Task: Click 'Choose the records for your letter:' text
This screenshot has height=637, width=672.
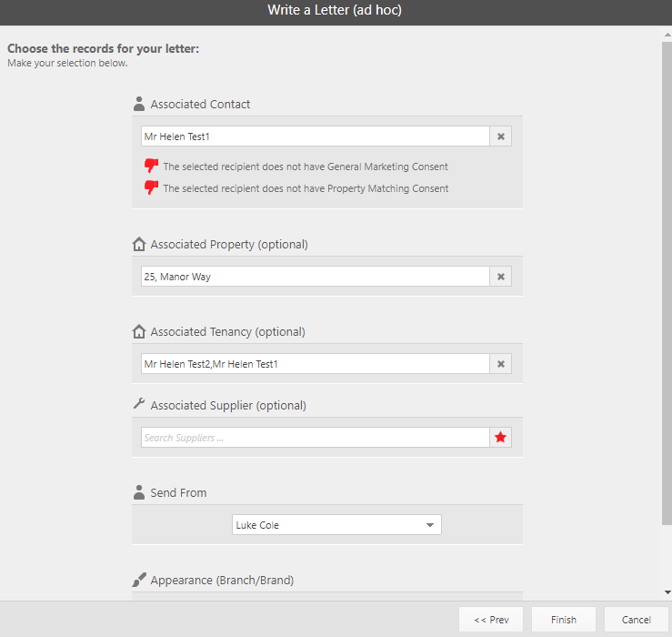Action: pyautogui.click(x=104, y=48)
